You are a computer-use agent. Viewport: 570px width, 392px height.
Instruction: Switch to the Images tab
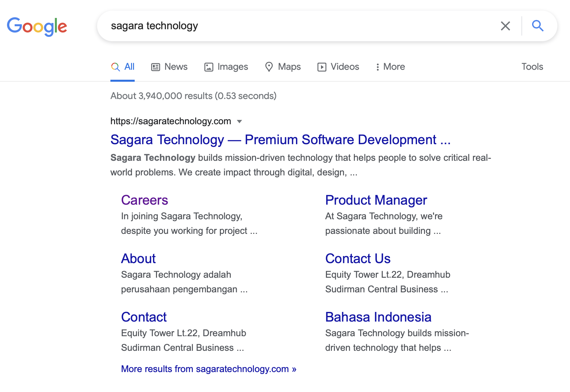tap(226, 67)
